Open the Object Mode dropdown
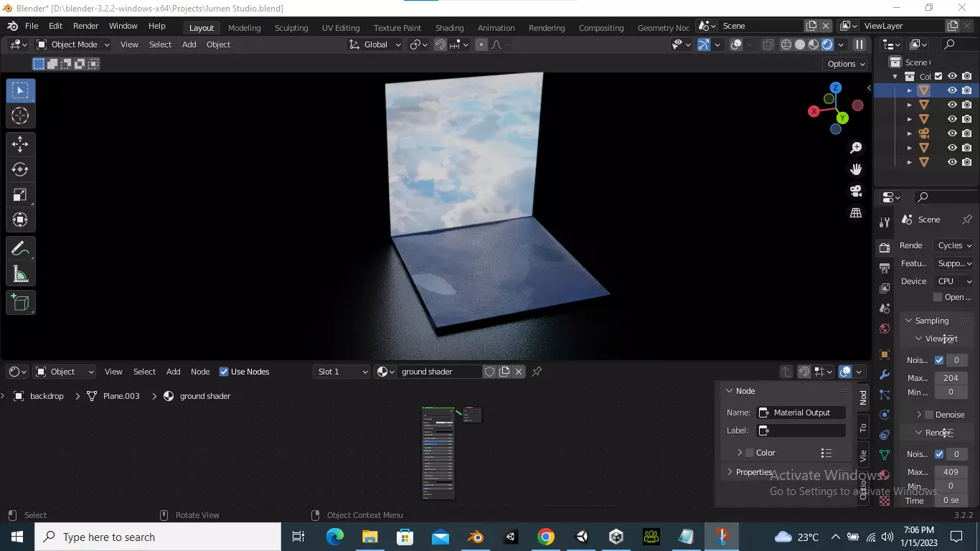 coord(72,44)
